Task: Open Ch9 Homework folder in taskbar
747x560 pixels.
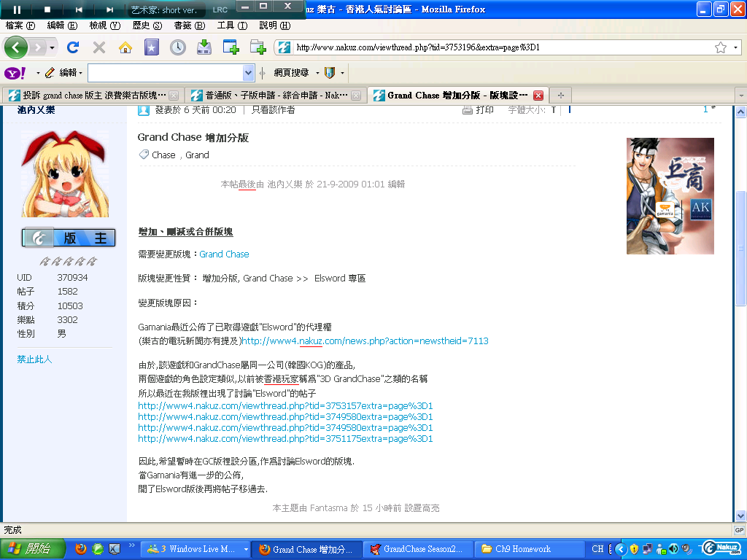Action: [x=530, y=549]
